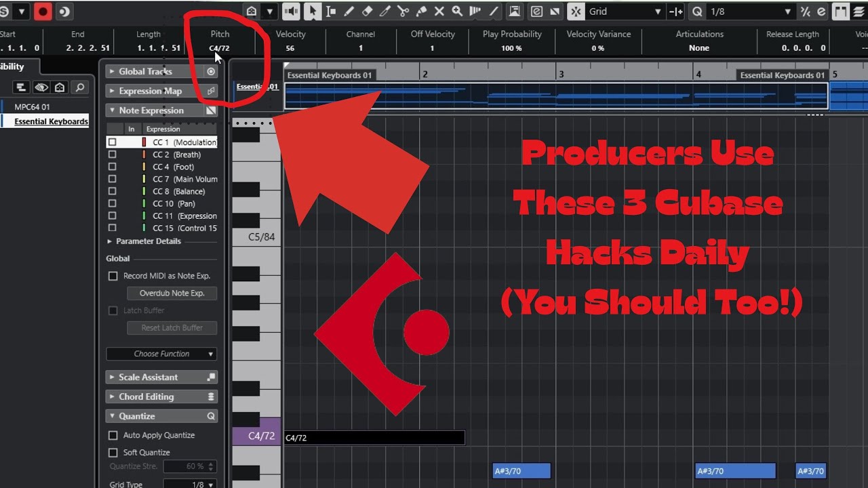Click the Reset Latch Buffer button

pyautogui.click(x=172, y=327)
